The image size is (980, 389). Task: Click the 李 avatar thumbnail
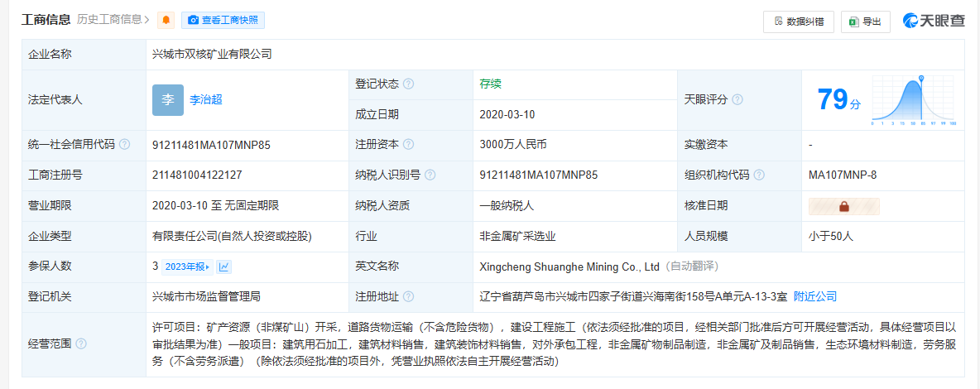click(x=168, y=100)
